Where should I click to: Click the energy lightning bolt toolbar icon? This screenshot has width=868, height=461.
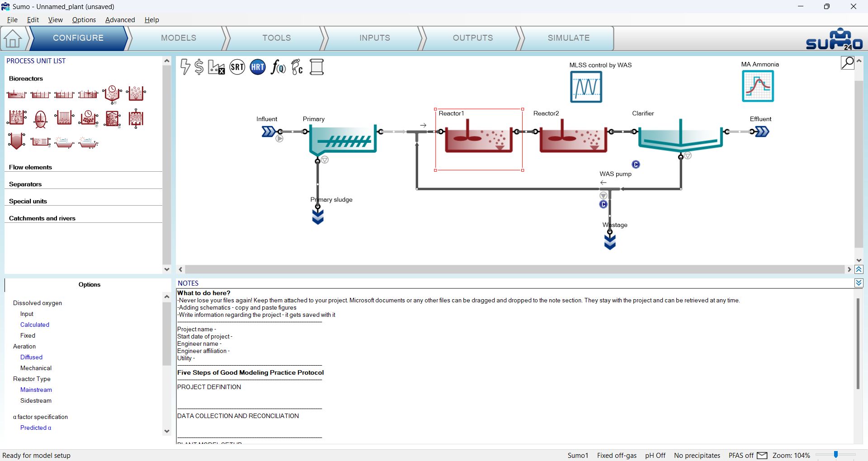pos(185,67)
